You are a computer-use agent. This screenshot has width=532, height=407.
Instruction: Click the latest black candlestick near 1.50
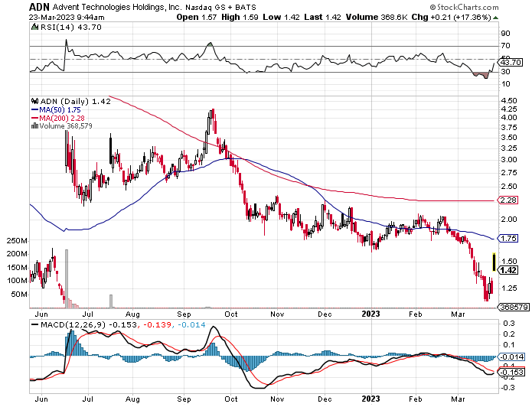click(494, 262)
